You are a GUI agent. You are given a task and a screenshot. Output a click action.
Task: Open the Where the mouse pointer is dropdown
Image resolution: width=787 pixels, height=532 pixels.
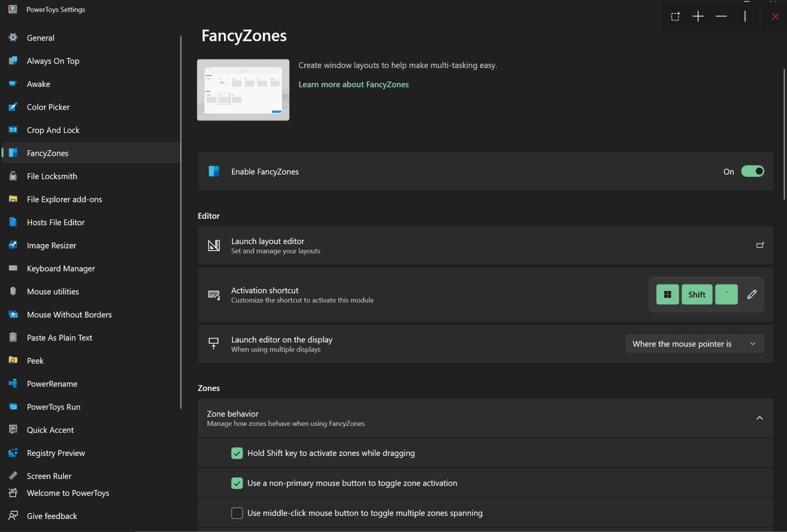tap(694, 344)
